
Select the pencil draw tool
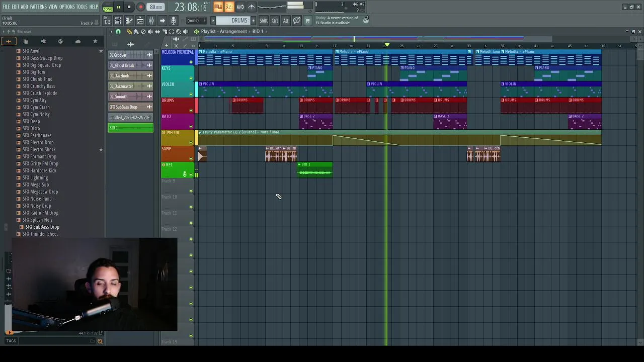pos(129,32)
